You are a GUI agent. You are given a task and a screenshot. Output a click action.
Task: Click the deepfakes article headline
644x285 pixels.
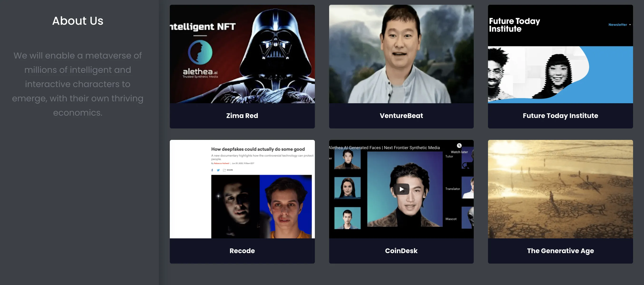pos(258,149)
